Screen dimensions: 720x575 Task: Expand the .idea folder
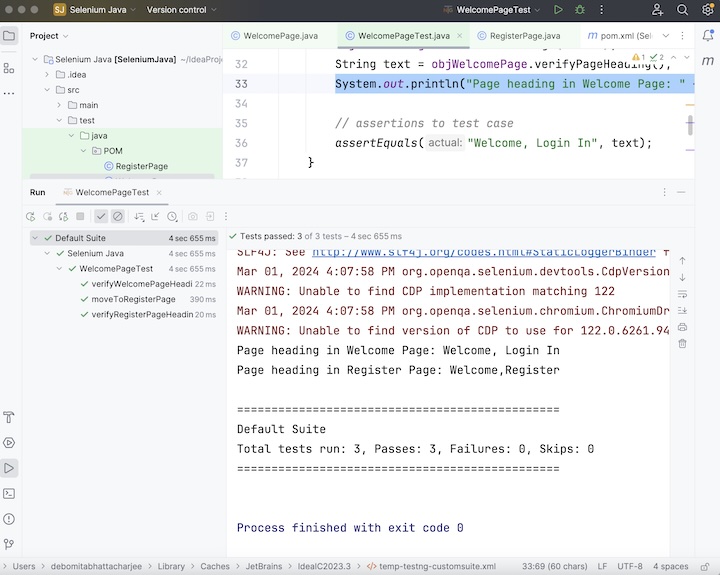pos(47,74)
